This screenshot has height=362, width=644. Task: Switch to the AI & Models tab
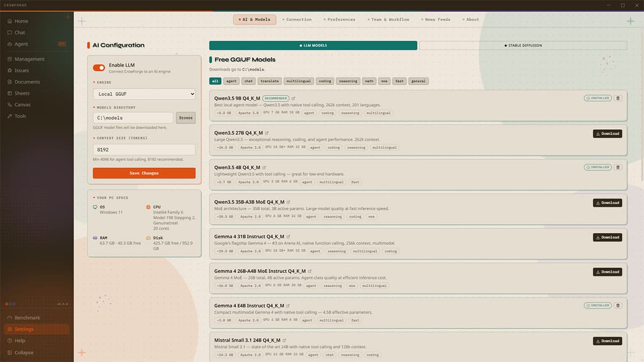(x=255, y=19)
